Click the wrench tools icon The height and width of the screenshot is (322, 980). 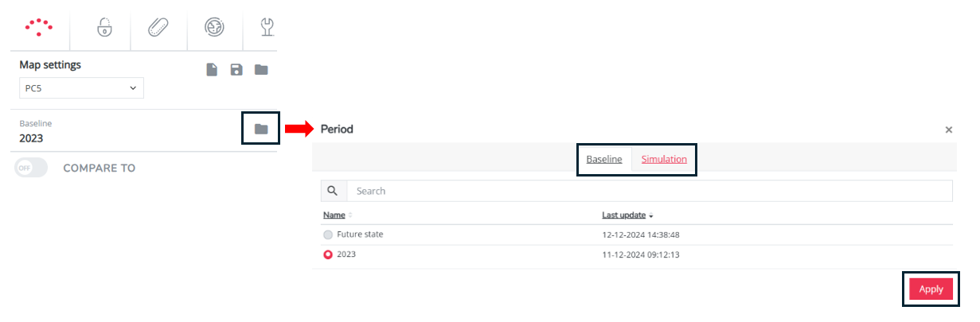[x=267, y=28]
